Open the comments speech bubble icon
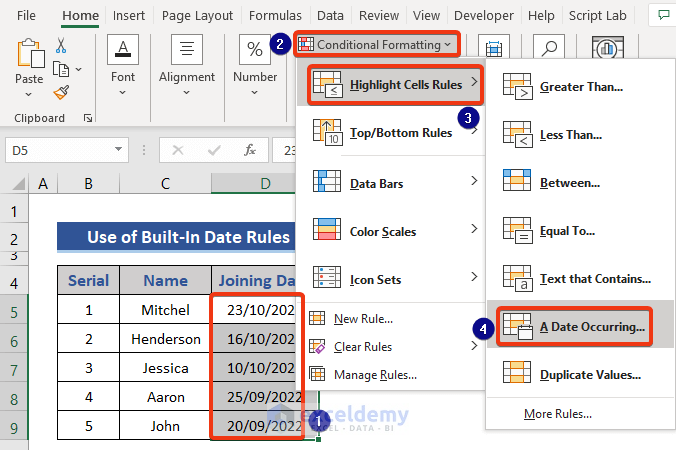Viewport: 676px width, 450px height. point(663,15)
